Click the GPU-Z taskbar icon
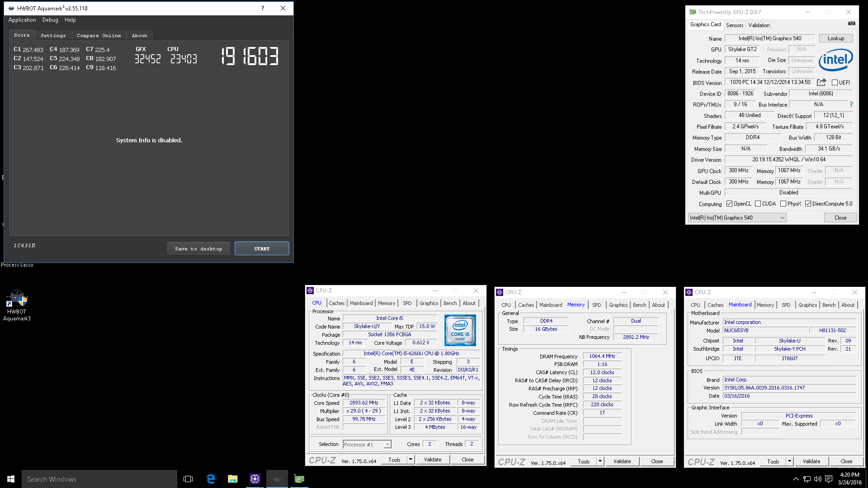 [299, 479]
